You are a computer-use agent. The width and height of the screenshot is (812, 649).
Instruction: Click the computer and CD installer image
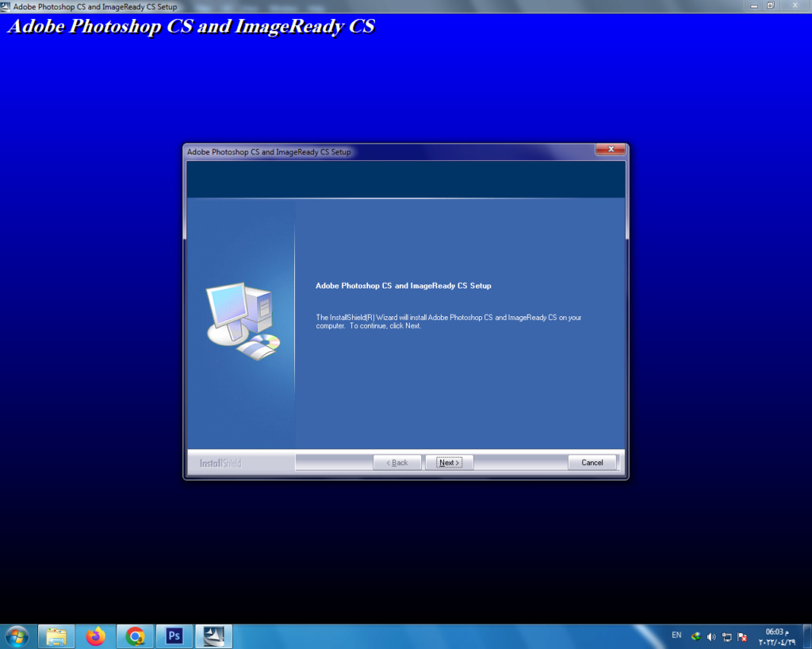243,321
